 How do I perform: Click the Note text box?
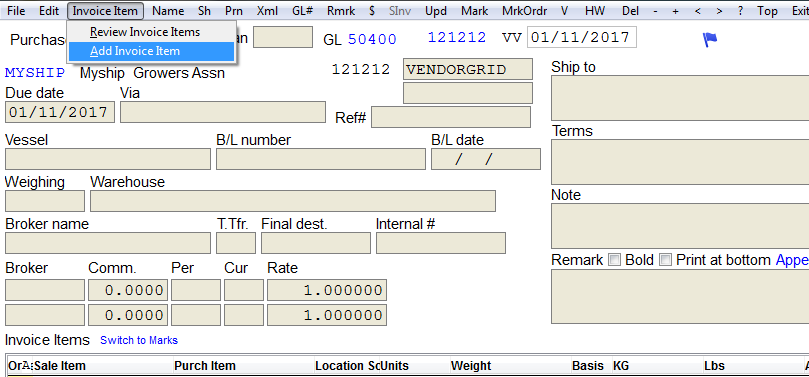click(680, 226)
